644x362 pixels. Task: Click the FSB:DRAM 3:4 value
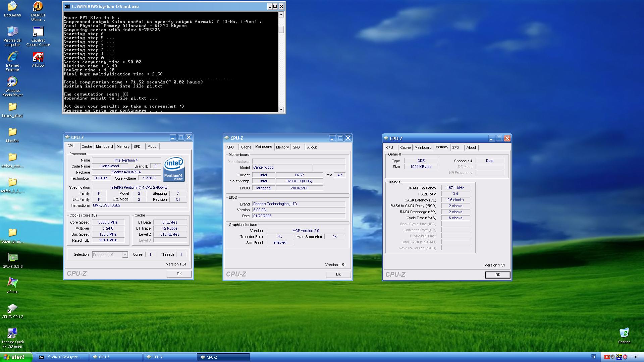[x=455, y=194]
